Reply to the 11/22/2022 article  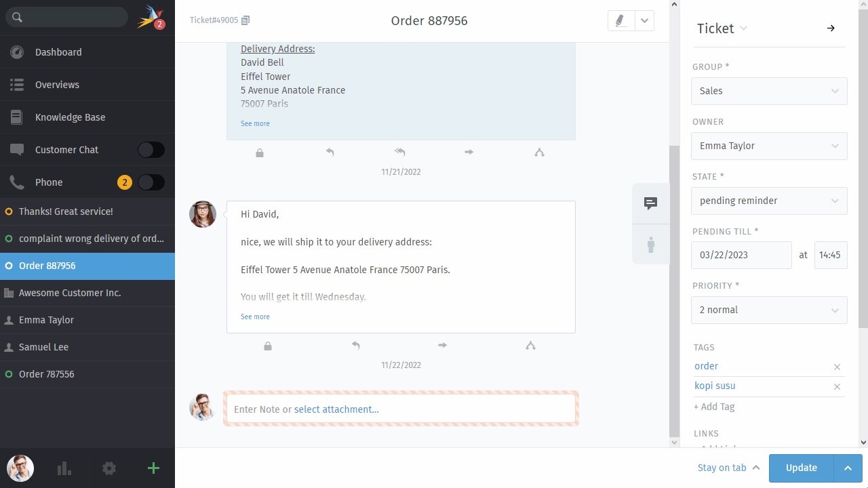356,346
